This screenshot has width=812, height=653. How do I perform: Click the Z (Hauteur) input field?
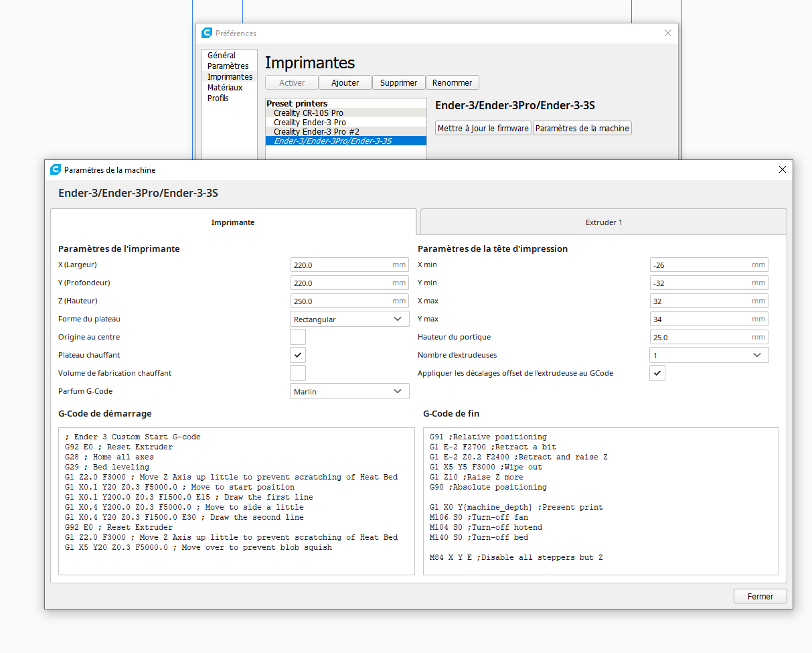pos(349,301)
